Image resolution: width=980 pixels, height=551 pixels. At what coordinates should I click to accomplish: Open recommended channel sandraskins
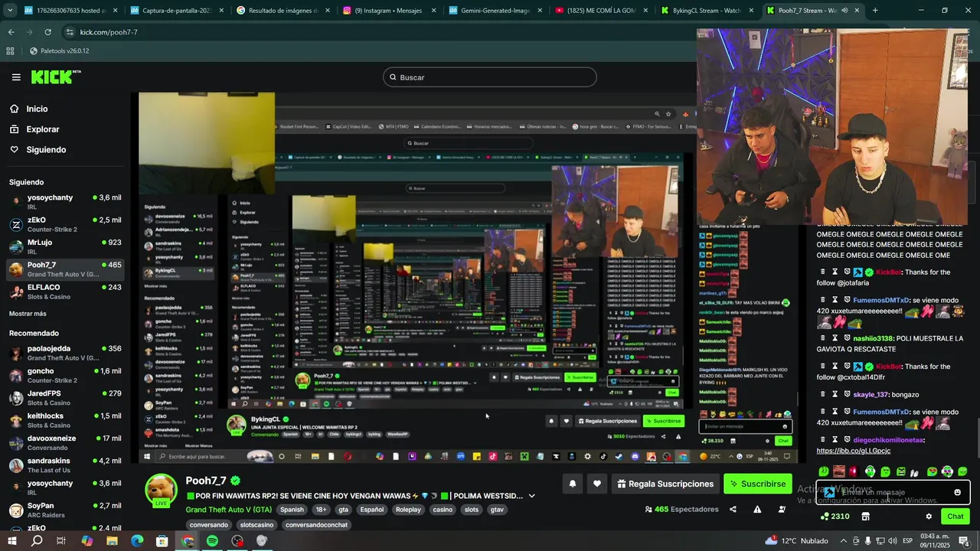pos(65,465)
